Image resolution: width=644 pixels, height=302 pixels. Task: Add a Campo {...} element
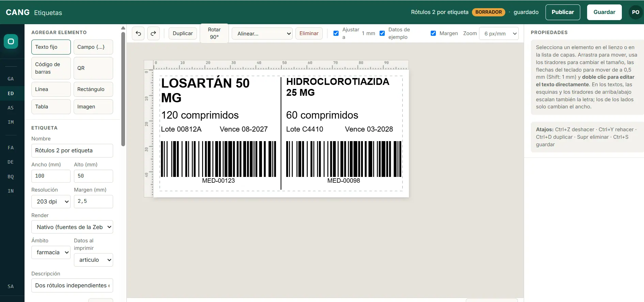[x=93, y=47]
